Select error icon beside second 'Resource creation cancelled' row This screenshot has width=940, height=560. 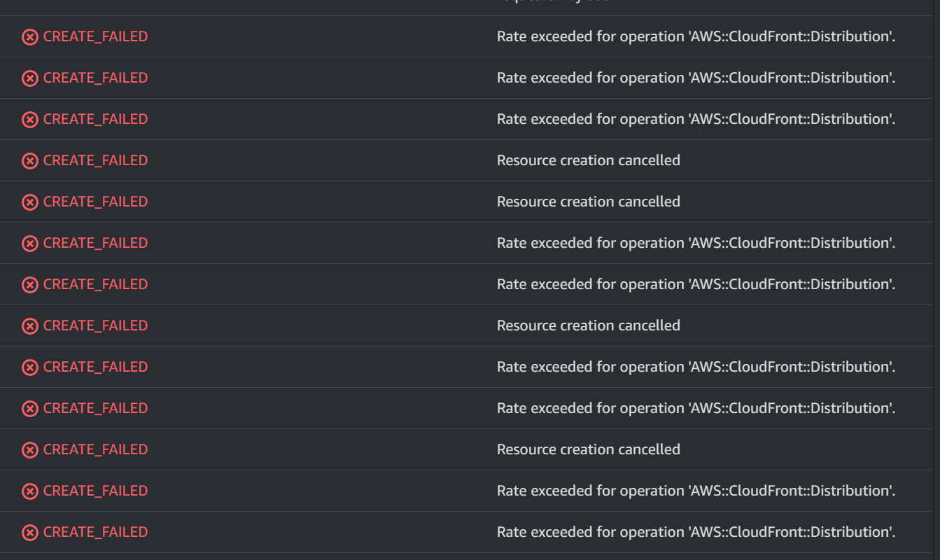[x=30, y=202]
